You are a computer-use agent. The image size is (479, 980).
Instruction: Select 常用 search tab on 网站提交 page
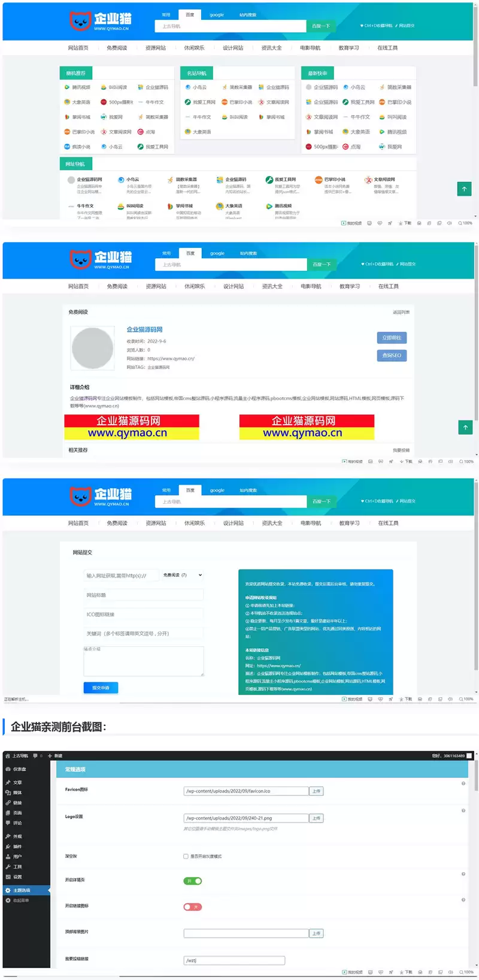pyautogui.click(x=166, y=490)
